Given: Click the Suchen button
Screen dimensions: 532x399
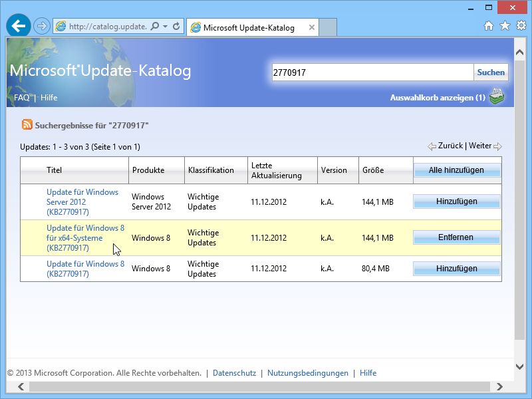Looking at the screenshot, I should (491, 72).
